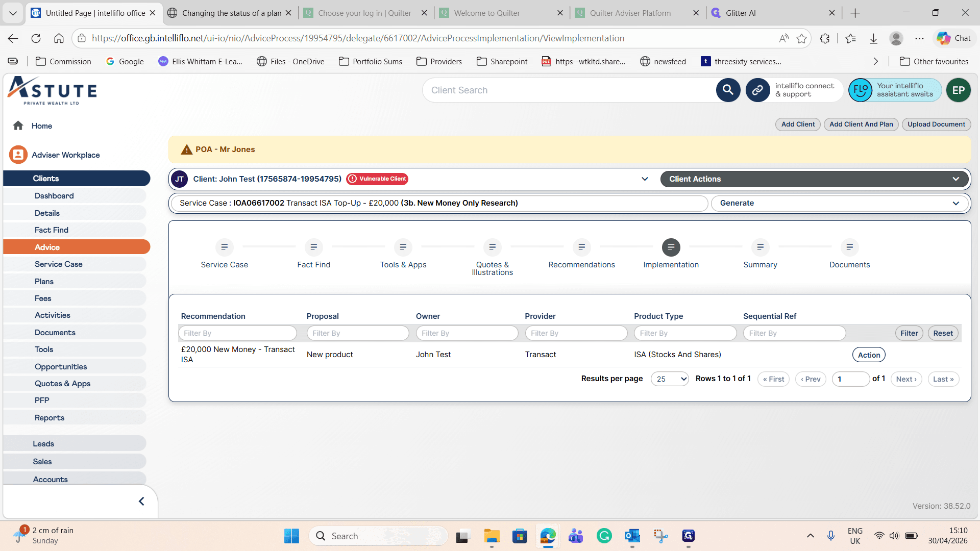Expand the Client Actions dropdown
This screenshot has width=980, height=551.
(x=814, y=179)
